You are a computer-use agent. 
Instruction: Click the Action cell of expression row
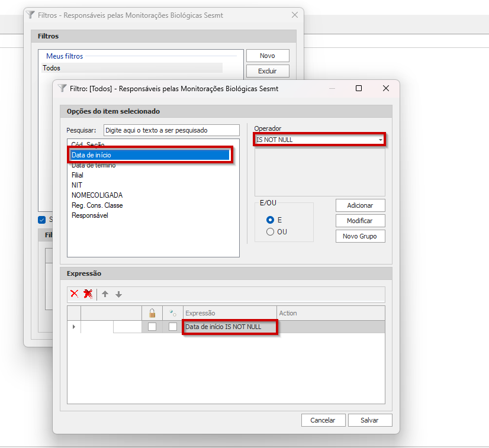331,327
